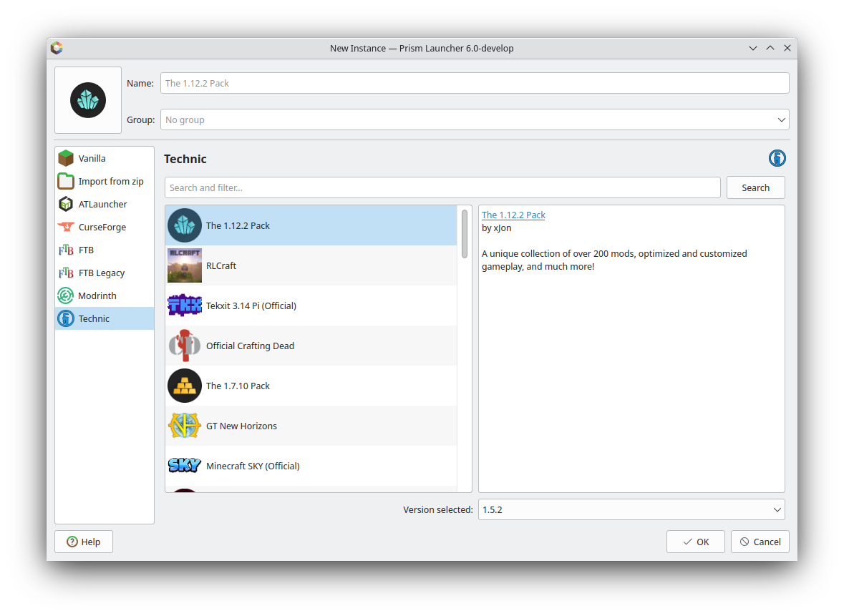Click the FTB Legacy sidebar icon
844x616 pixels.
point(67,272)
